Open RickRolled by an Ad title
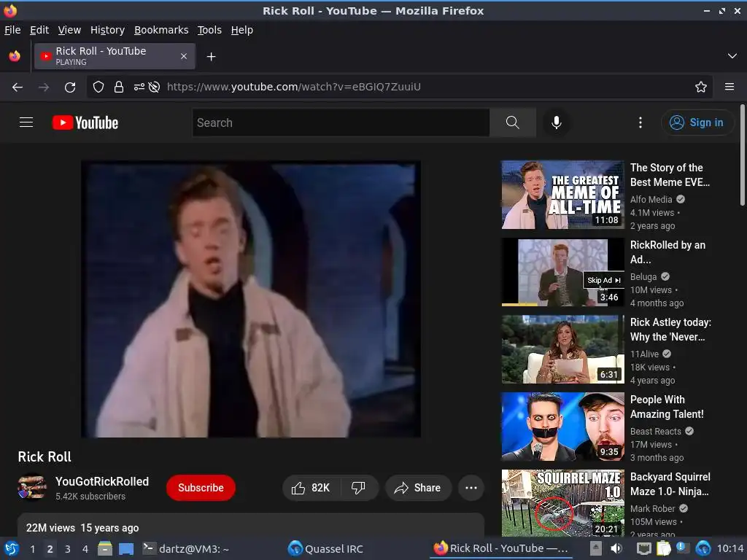 point(668,252)
